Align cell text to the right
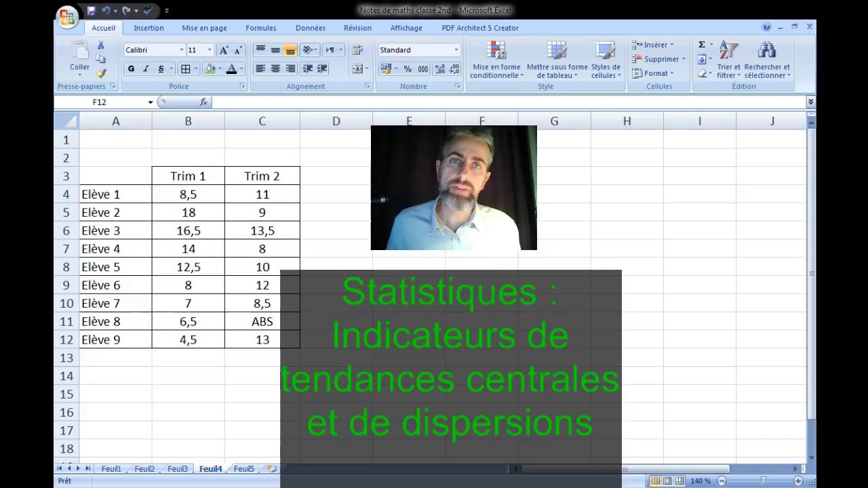The image size is (868, 488). [x=290, y=68]
